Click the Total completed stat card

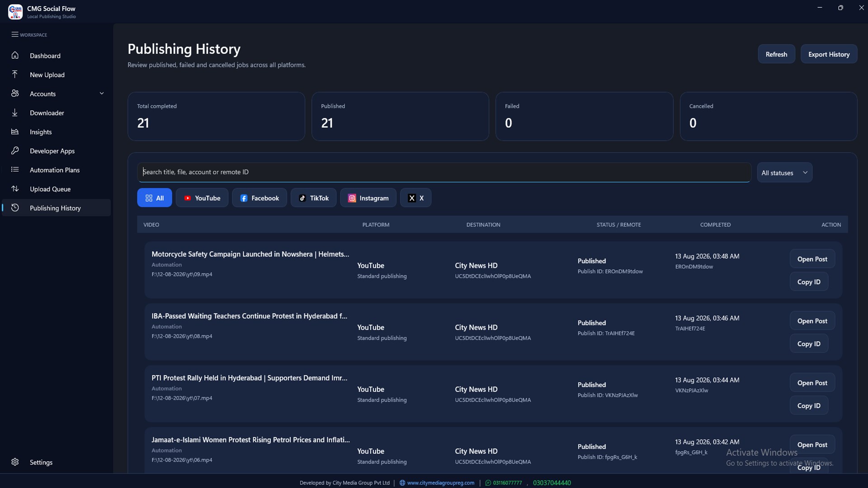[216, 116]
